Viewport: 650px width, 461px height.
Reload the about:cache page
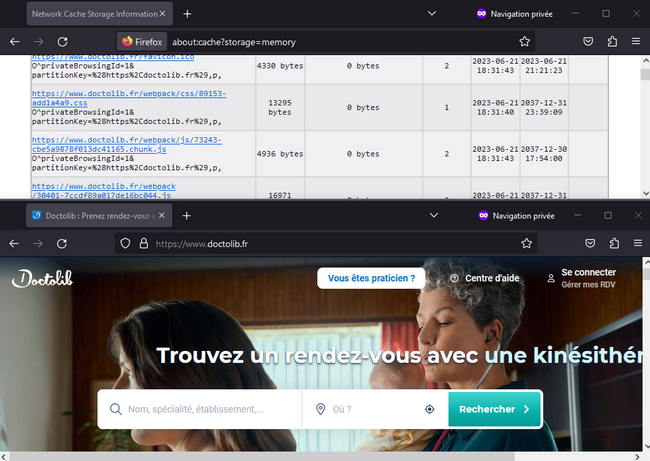coord(63,41)
